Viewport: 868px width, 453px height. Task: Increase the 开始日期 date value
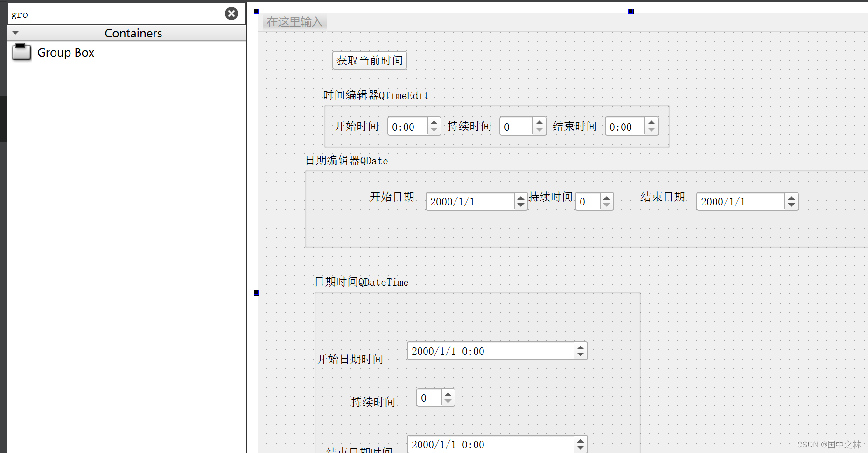click(x=521, y=198)
